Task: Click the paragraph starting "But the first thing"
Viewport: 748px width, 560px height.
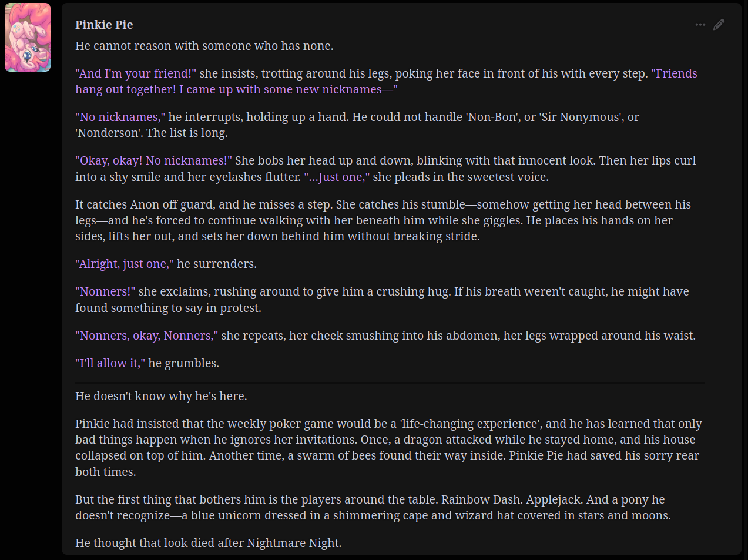Action: tap(373, 507)
